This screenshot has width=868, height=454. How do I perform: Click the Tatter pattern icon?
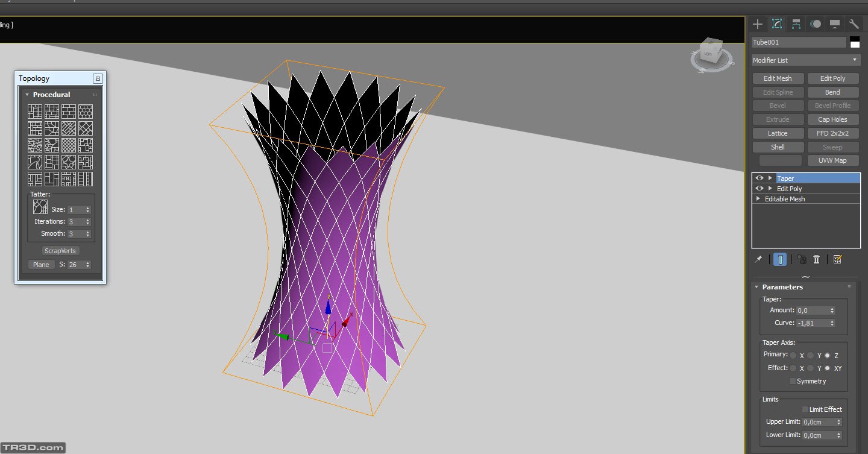(40, 207)
